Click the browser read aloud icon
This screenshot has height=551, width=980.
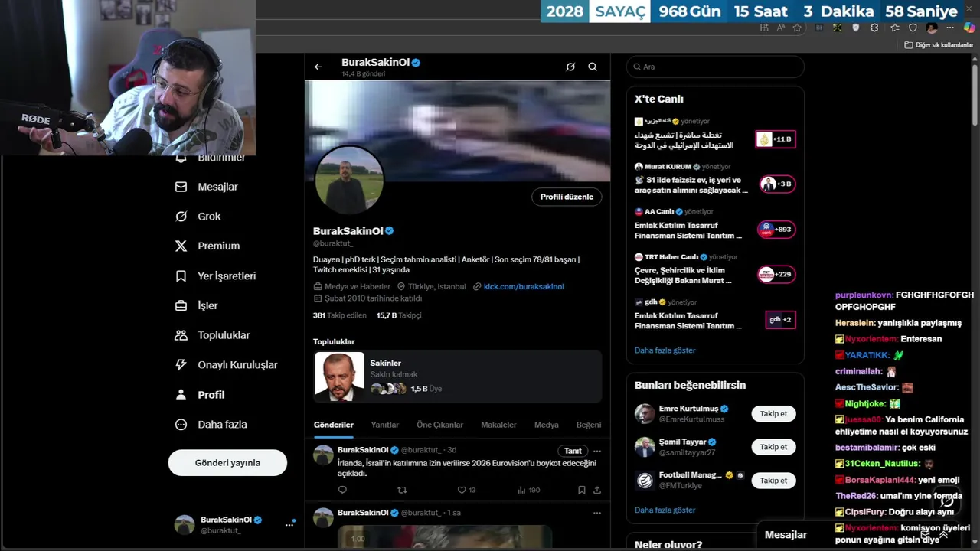[x=780, y=28]
